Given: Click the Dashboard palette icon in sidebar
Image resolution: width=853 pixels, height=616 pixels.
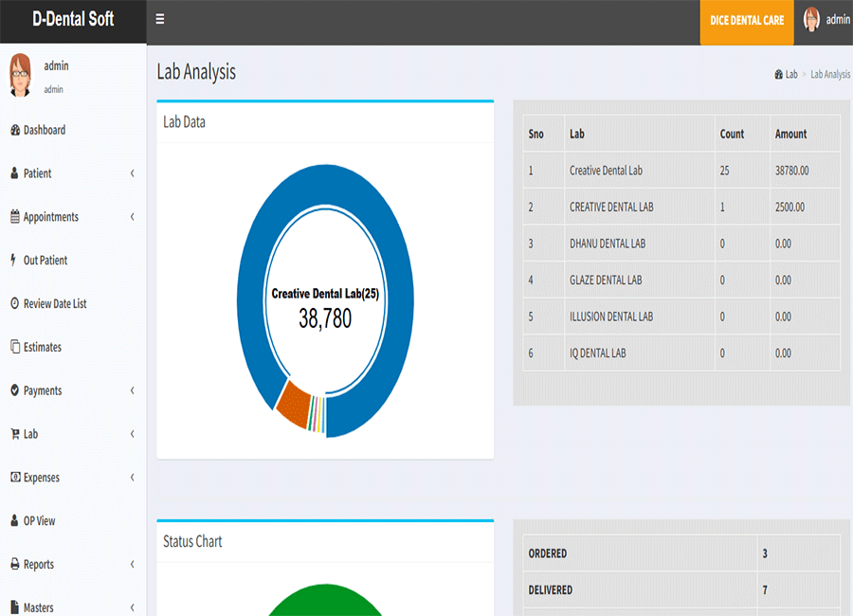Looking at the screenshot, I should [14, 130].
